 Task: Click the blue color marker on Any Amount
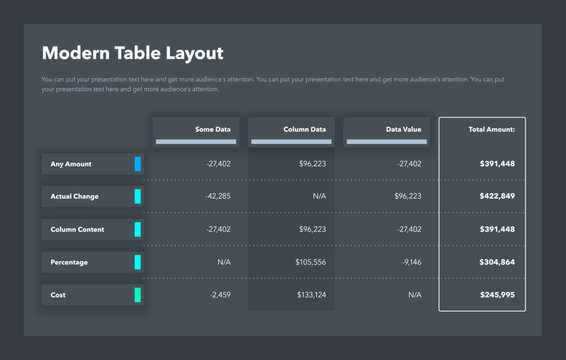(x=138, y=164)
